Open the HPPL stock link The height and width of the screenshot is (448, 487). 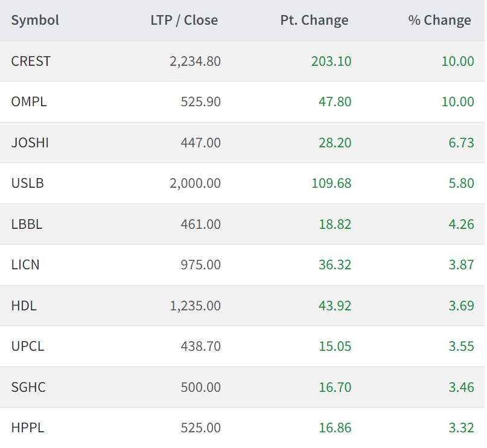pyautogui.click(x=28, y=427)
